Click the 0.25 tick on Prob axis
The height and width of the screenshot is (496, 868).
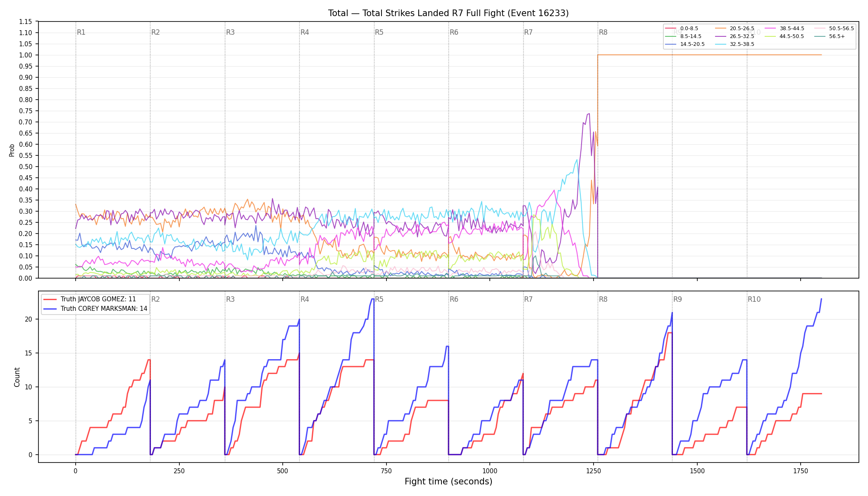tap(26, 222)
